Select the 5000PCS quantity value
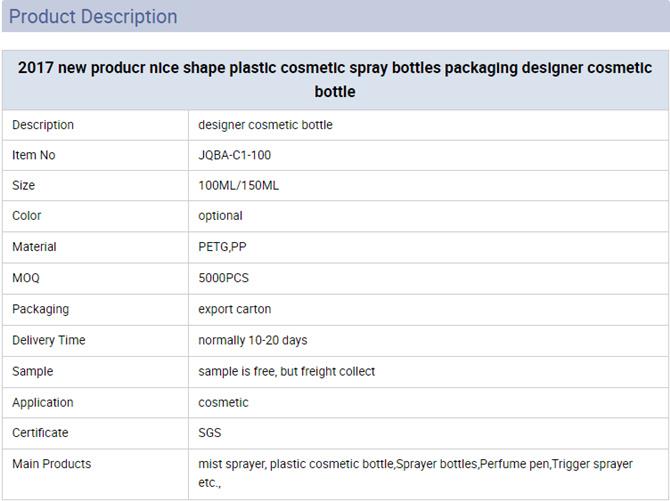The image size is (670, 501). [x=223, y=278]
